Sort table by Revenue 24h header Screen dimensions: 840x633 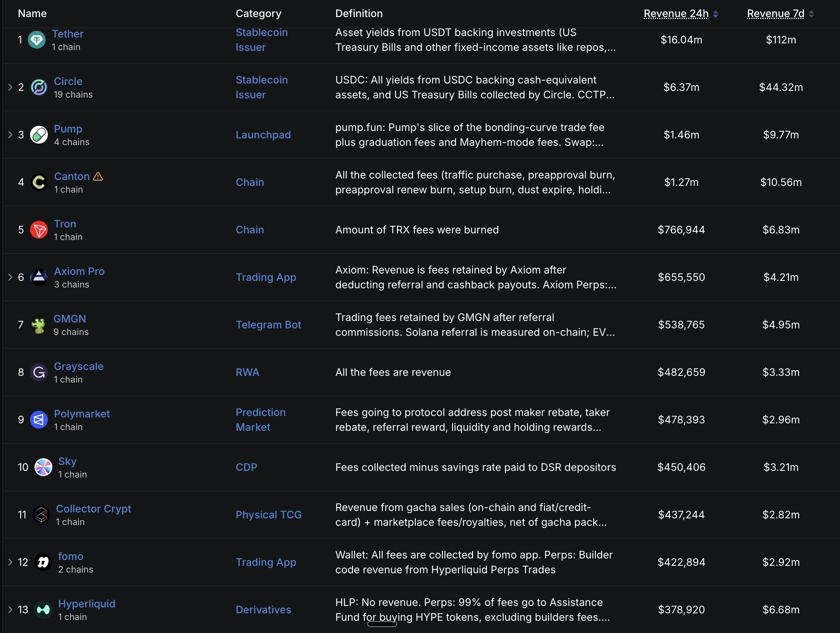pos(676,14)
